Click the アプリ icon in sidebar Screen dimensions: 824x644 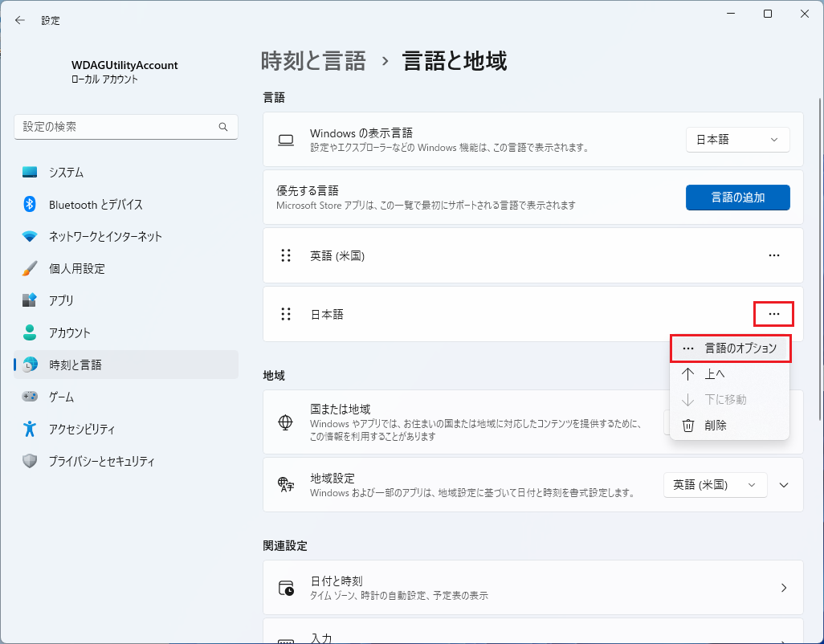pos(30,300)
